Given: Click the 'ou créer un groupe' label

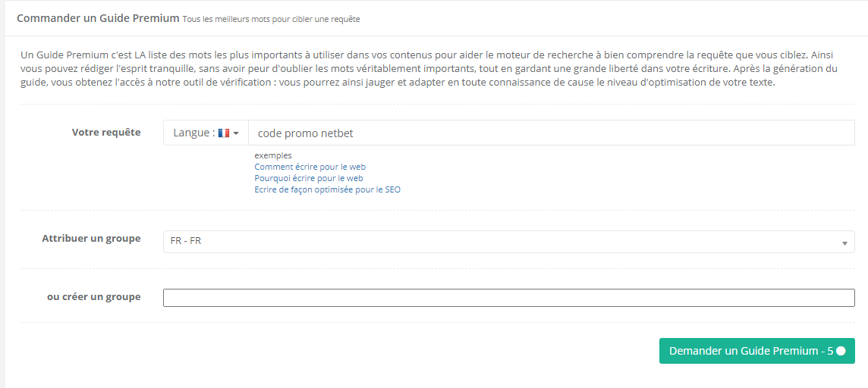Looking at the screenshot, I should coord(93,296).
